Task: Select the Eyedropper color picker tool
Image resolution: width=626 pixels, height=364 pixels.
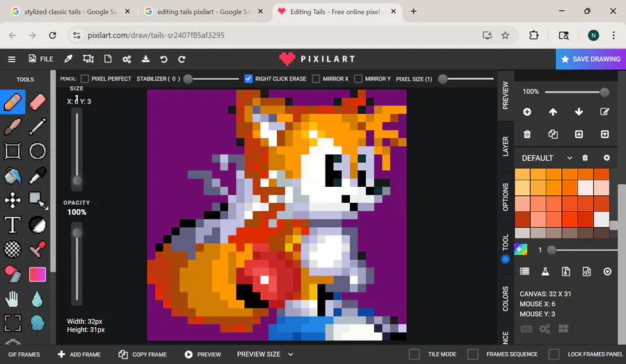Action: 38,176
